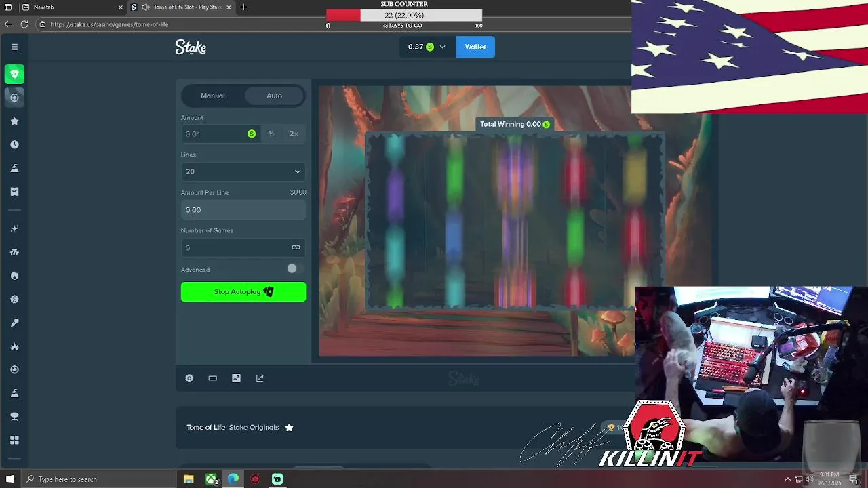Image resolution: width=868 pixels, height=488 pixels.
Task: Select the Tome of Life Slot browser tab
Action: pyautogui.click(x=181, y=7)
